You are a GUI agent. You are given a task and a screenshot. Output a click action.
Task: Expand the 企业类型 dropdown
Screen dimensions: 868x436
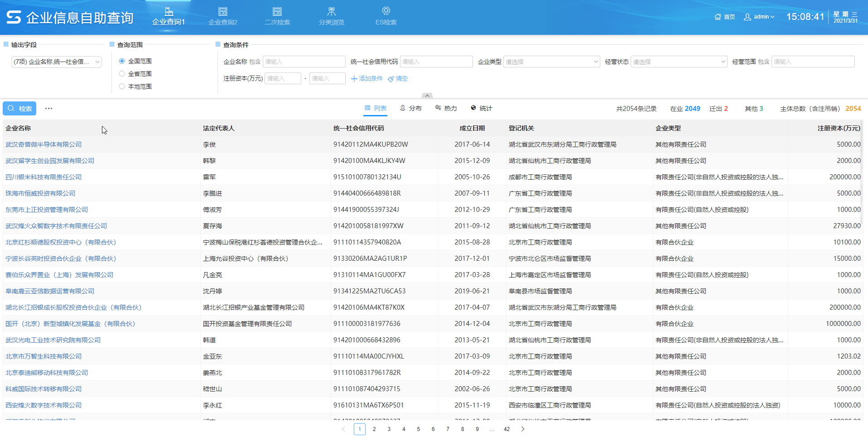551,62
